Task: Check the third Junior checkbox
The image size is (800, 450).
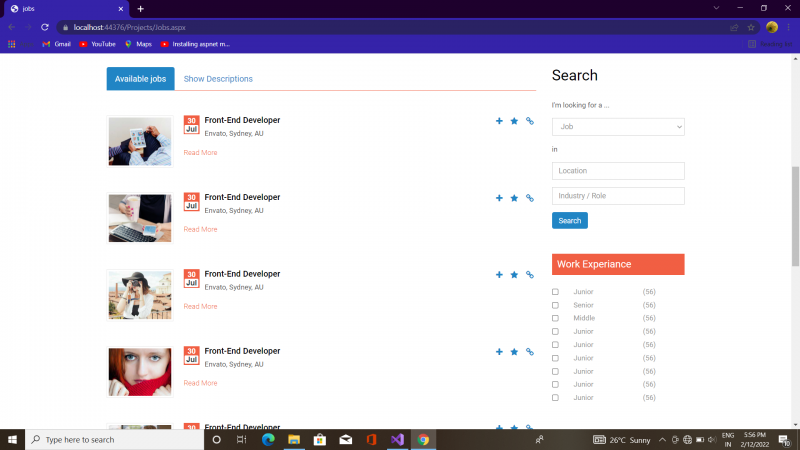Action: (x=555, y=345)
